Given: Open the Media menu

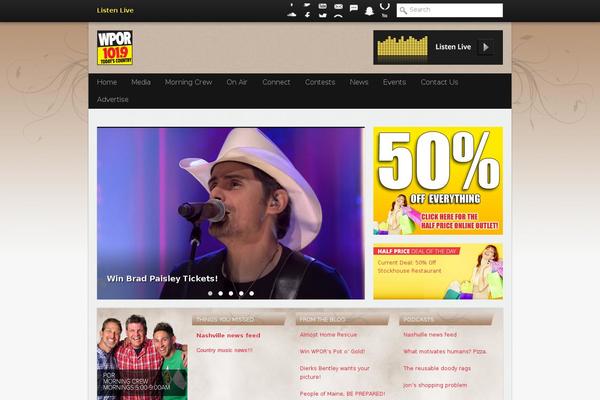Looking at the screenshot, I should click(141, 82).
